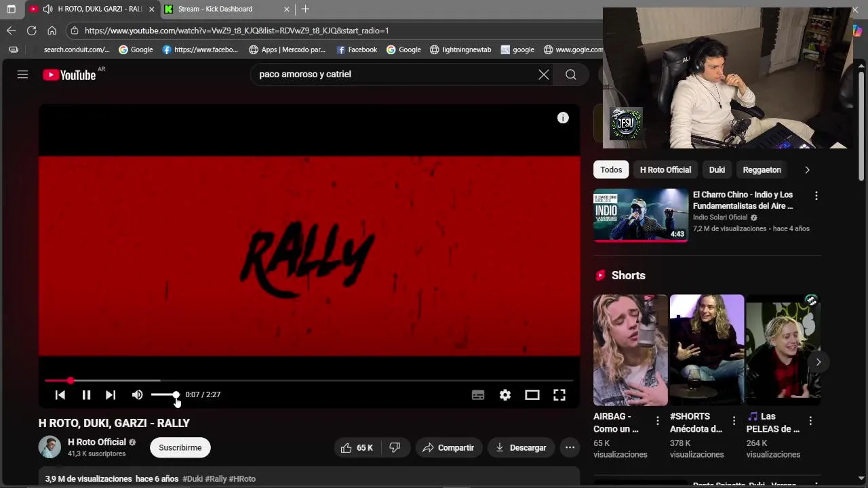
Task: Click the search magnifier button
Action: 571,75
